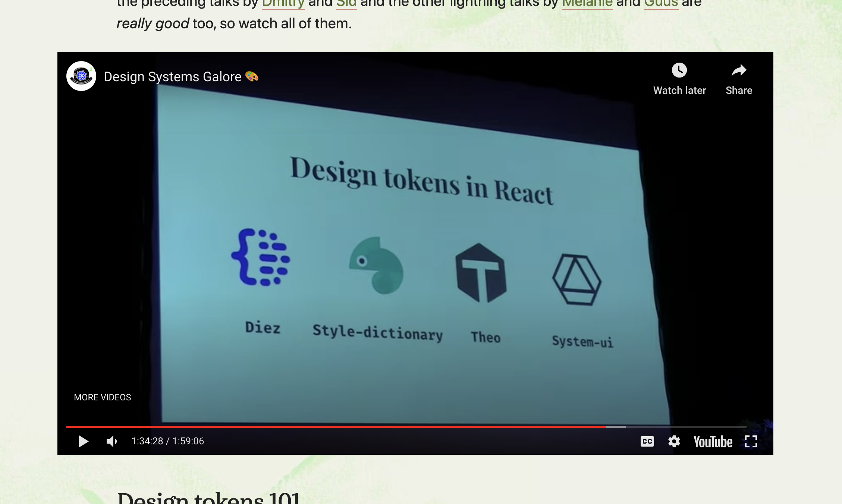Click the YouTube logo in the player
Viewport: 842px width, 504px height.
(713, 442)
